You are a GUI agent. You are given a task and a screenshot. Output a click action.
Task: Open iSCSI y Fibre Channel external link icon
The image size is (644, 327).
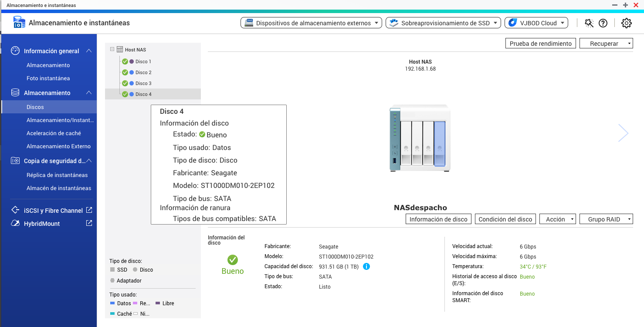click(x=89, y=210)
